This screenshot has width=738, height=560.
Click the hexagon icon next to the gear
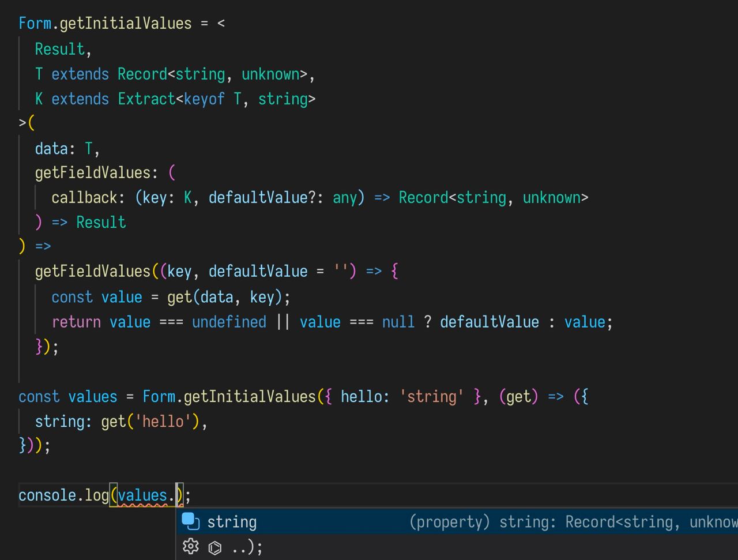[215, 547]
